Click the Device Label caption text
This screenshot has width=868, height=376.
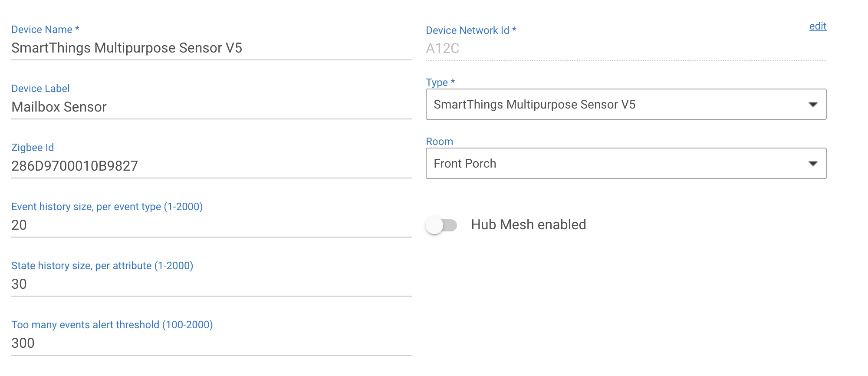point(40,89)
